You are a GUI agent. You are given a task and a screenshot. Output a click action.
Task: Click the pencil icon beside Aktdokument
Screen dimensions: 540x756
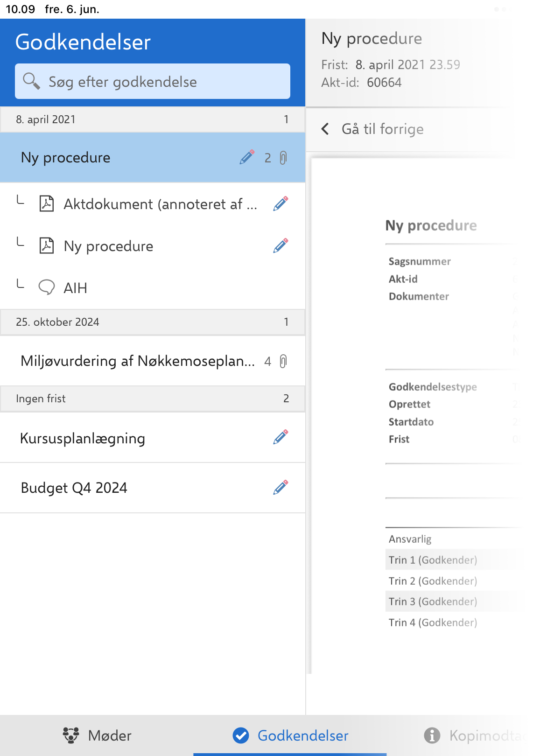tap(281, 203)
